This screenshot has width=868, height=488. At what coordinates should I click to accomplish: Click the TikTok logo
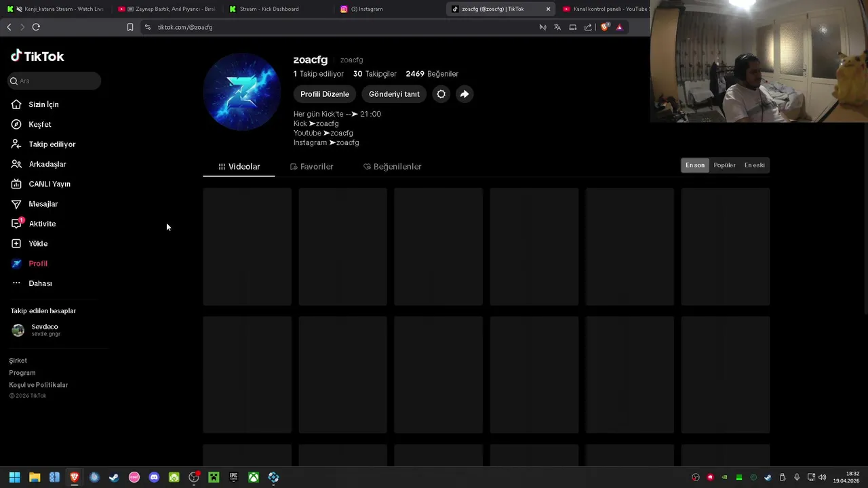coord(37,56)
